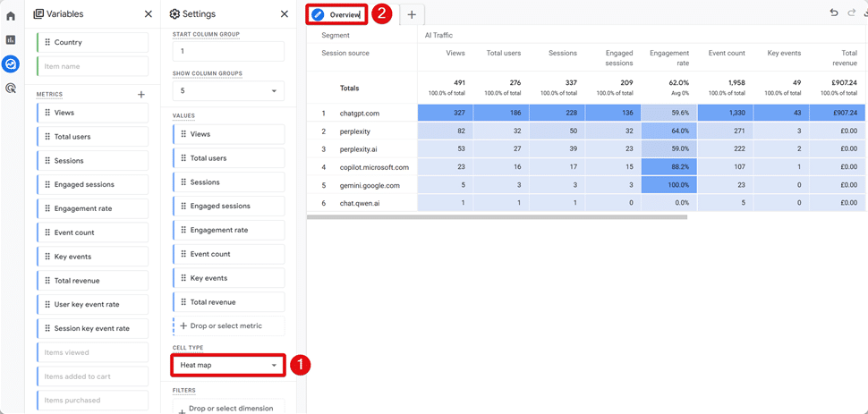Select User key event rate metric
Viewport: 868px width, 414px height.
click(92, 304)
